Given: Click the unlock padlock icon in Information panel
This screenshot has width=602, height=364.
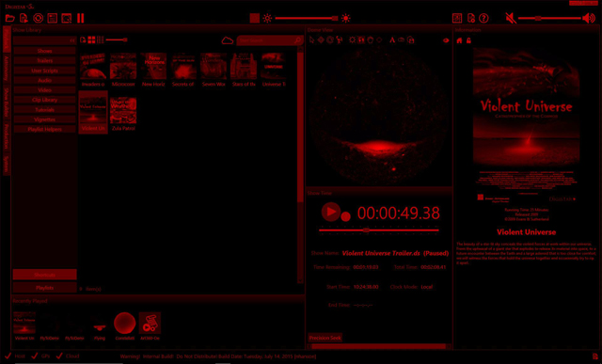Looking at the screenshot, I should click(468, 40).
